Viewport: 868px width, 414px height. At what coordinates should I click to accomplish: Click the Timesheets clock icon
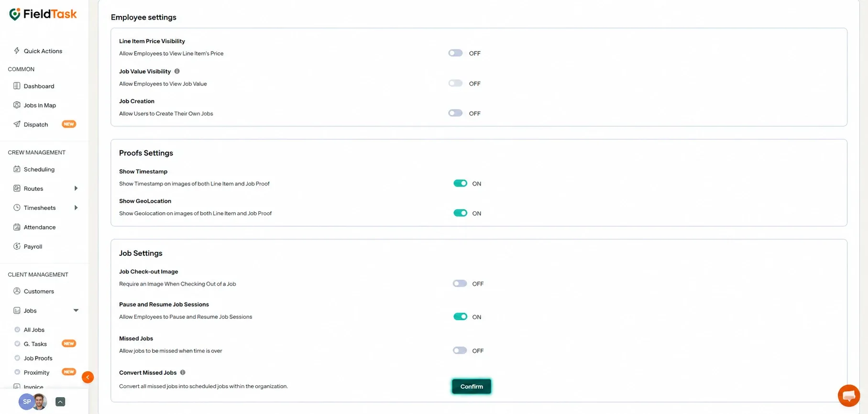coord(17,207)
